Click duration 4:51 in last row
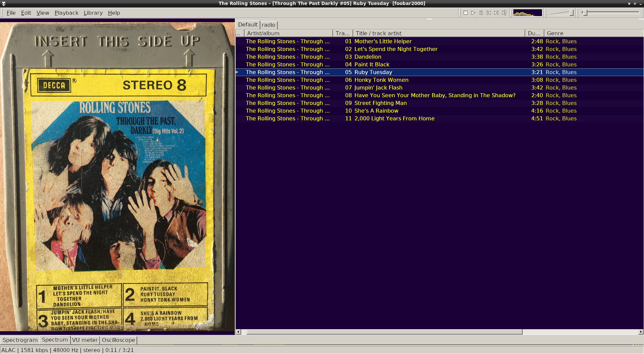 click(x=537, y=118)
